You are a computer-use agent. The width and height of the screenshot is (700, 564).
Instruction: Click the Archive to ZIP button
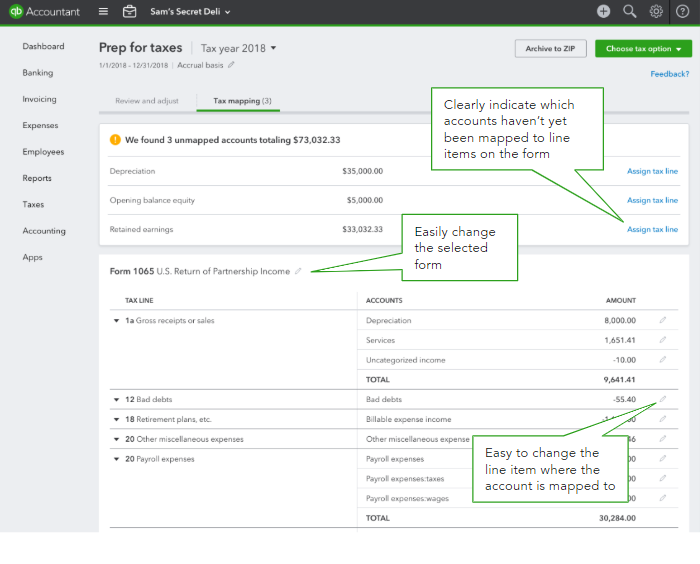click(x=550, y=49)
